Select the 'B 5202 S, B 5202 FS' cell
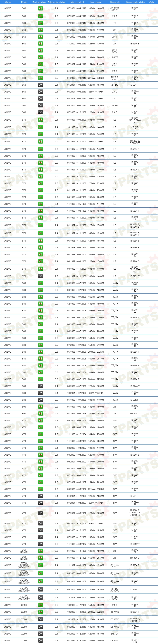The image size is (158, 644). [x=135, y=142]
